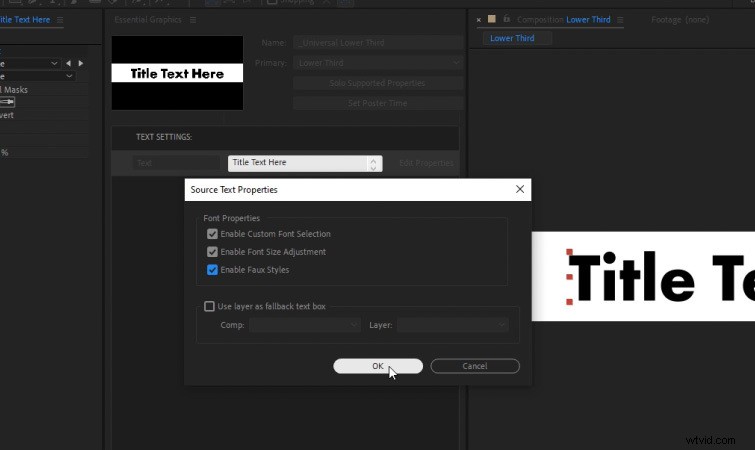The image size is (755, 450).
Task: Toggle the composition panel lock icon
Action: (x=507, y=19)
